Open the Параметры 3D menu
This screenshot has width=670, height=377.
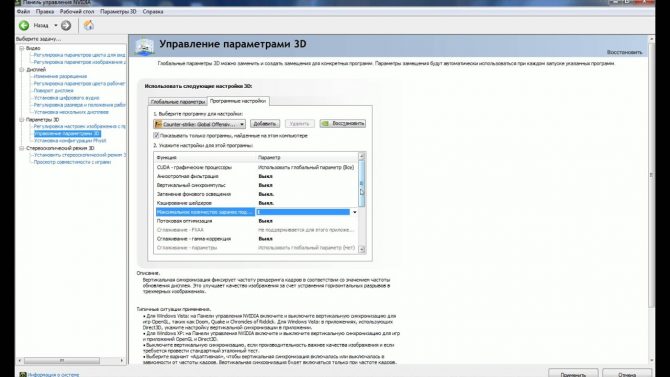[118, 12]
